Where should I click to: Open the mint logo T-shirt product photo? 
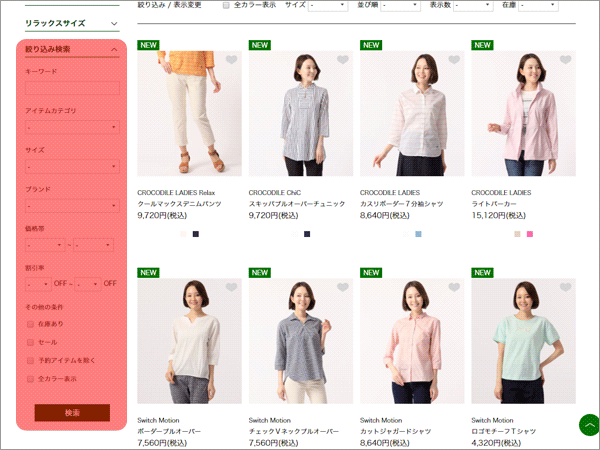point(523,341)
